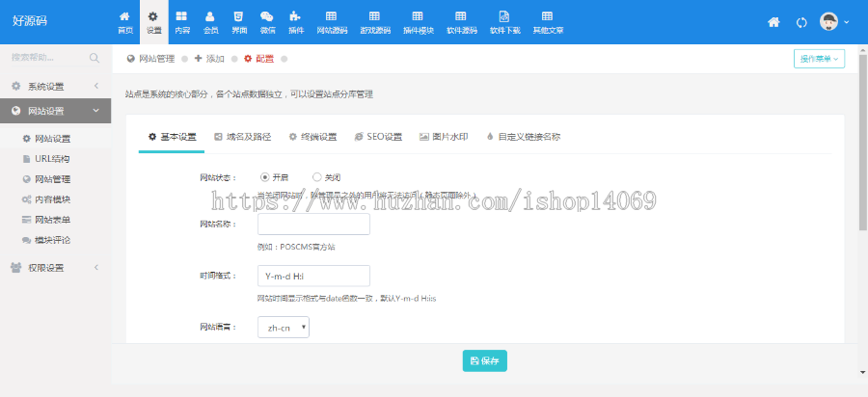This screenshot has height=397, width=868.
Task: Click the page vertical scrollbar thumb
Action: pos(863,142)
